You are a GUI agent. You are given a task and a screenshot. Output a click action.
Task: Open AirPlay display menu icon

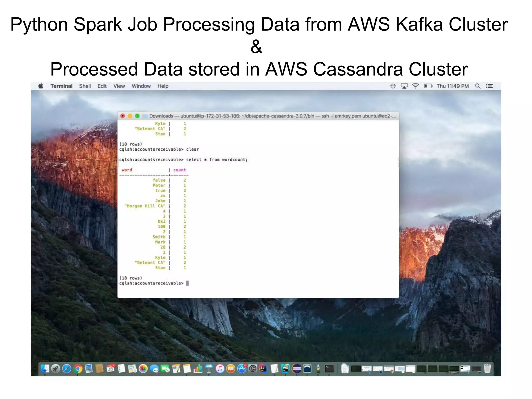pyautogui.click(x=404, y=86)
